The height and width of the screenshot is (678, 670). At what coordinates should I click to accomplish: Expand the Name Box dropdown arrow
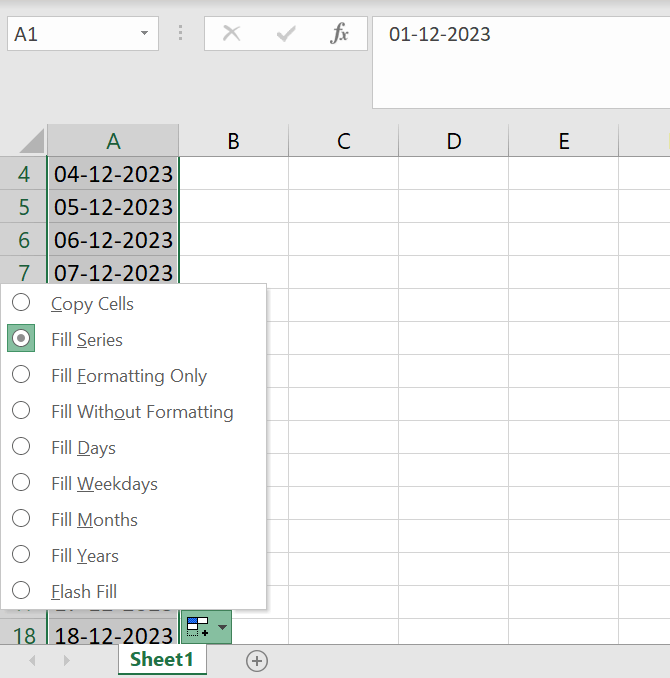click(144, 33)
